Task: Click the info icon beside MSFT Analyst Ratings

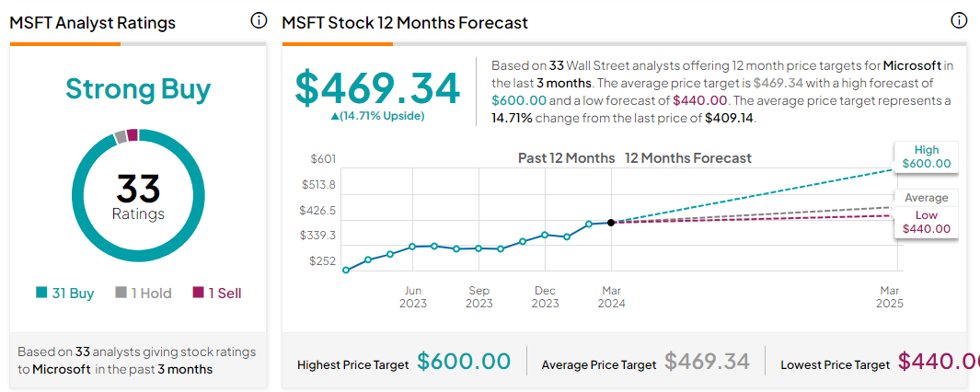Action: pyautogui.click(x=259, y=21)
